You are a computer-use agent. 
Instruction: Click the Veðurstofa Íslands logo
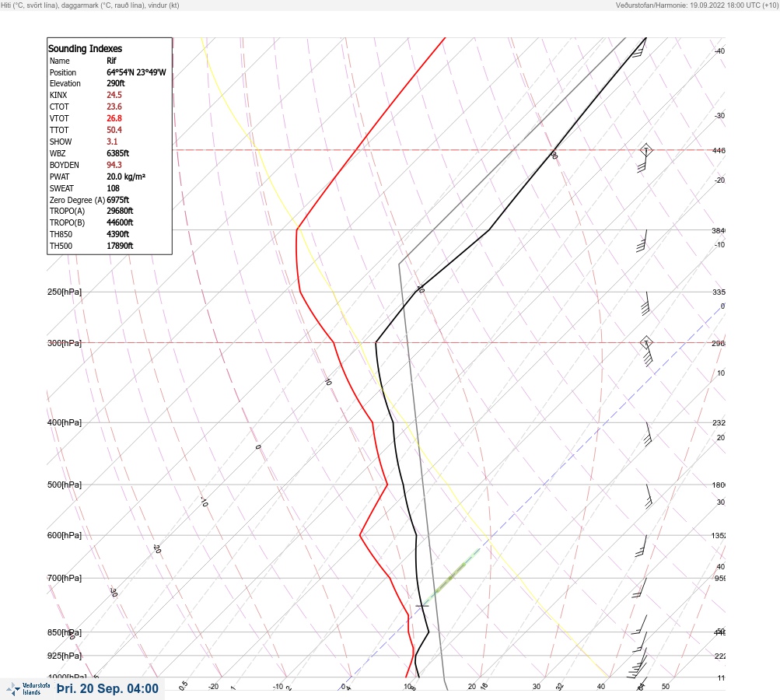point(28,688)
